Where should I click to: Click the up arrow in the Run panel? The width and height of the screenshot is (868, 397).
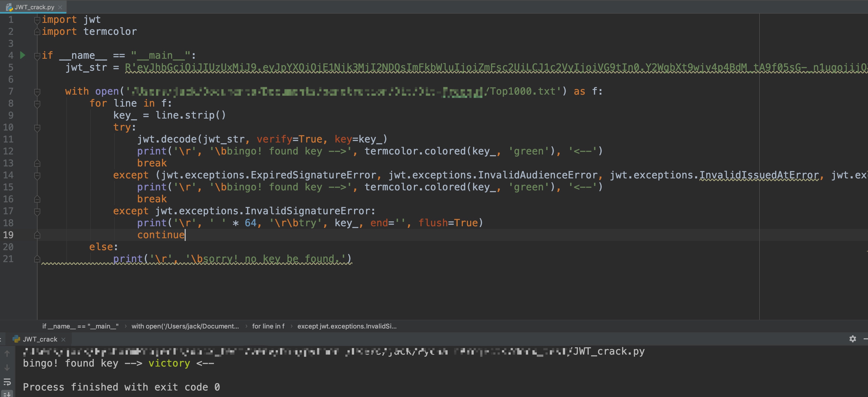(7, 353)
